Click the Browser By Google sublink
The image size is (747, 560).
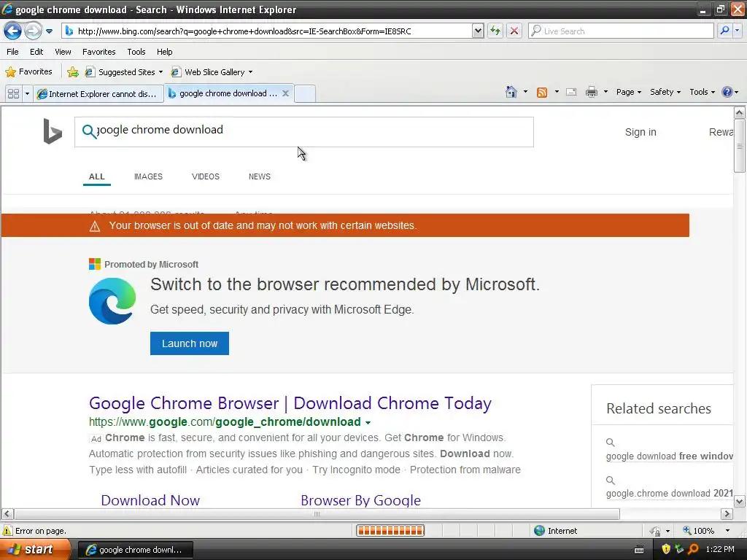pyautogui.click(x=360, y=500)
